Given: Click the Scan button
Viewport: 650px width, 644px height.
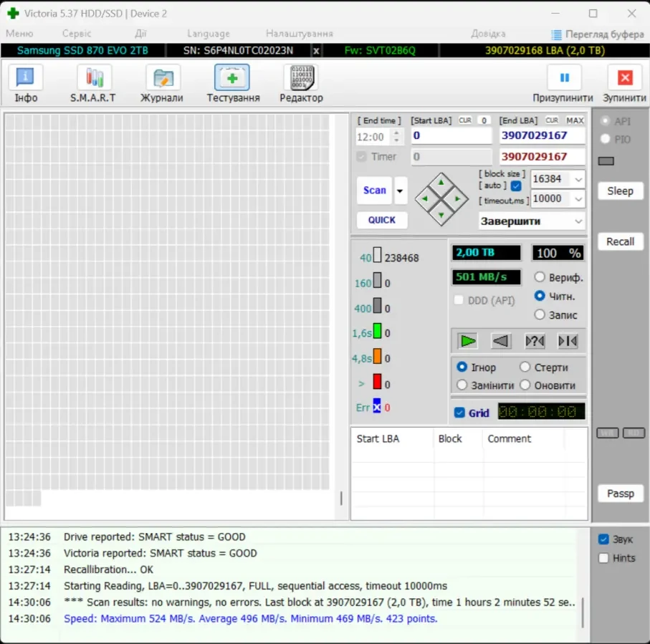Looking at the screenshot, I should 374,191.
